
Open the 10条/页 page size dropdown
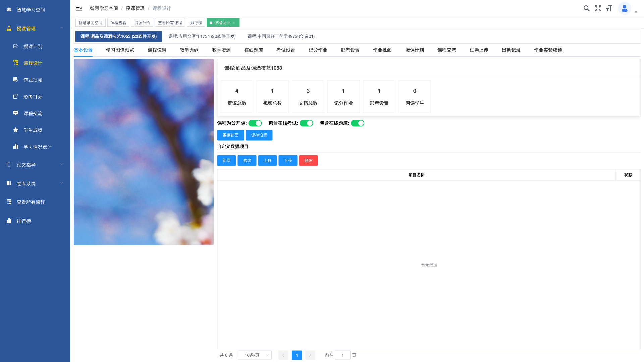[x=255, y=355]
